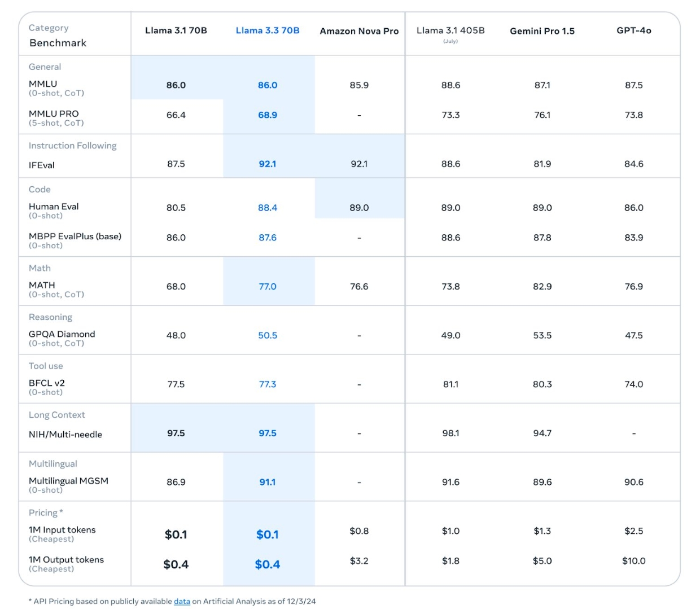Click the Llama 3.1 70B column header
This screenshot has height=609, width=700.
176,30
